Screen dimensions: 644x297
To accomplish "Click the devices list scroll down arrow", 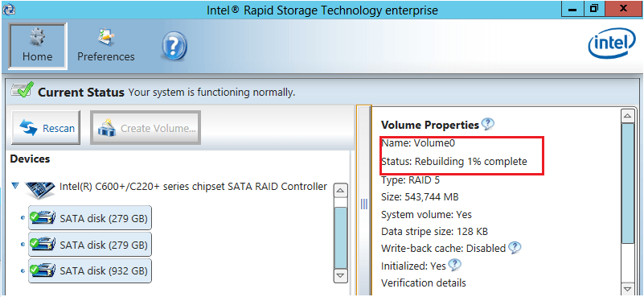I will click(340, 275).
